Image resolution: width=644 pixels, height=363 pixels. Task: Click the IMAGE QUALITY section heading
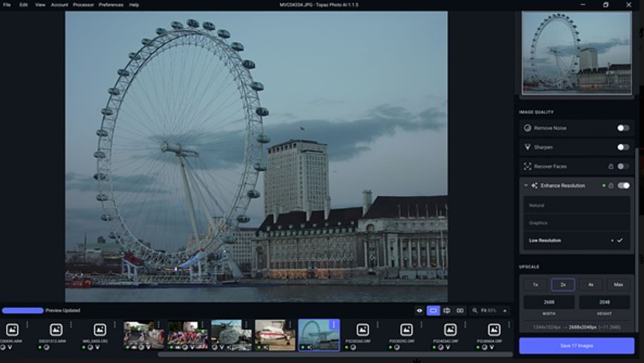tap(536, 112)
